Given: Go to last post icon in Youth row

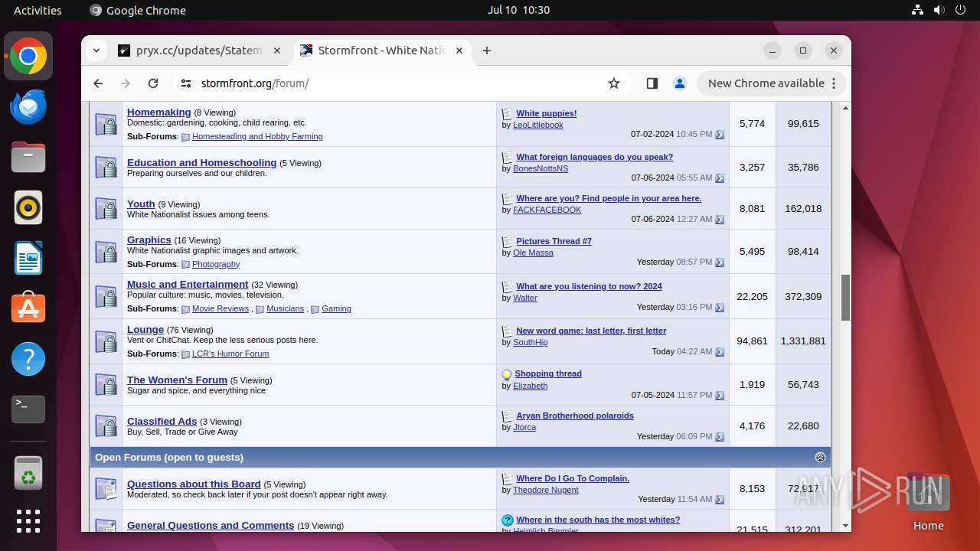Looking at the screenshot, I should pos(720,220).
